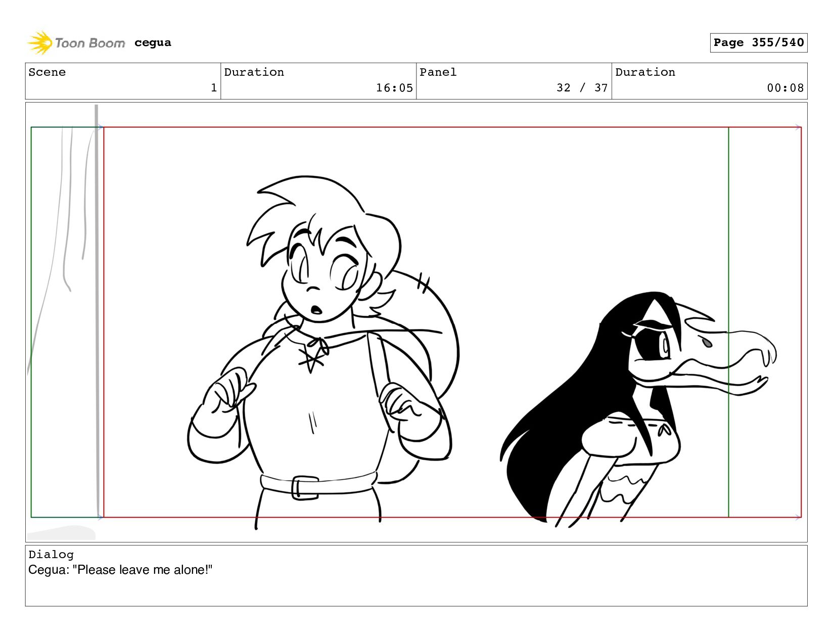Click the storyboard panel drawing thumbnail
Screen dimensions: 834x644
tap(416, 322)
